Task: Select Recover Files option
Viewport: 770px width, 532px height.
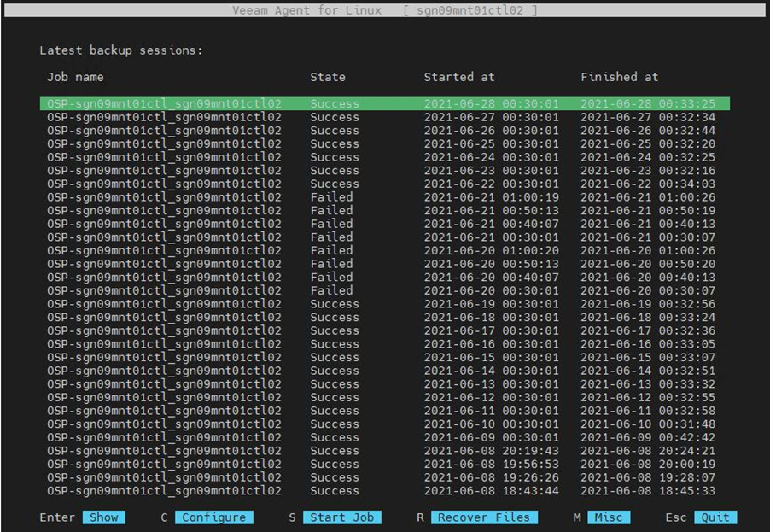Action: [x=485, y=517]
